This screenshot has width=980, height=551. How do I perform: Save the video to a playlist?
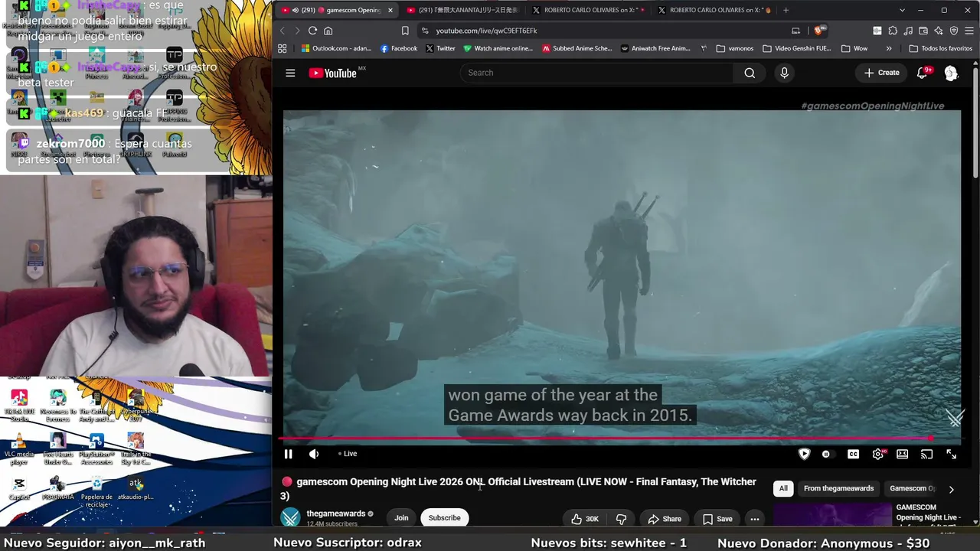pyautogui.click(x=717, y=519)
